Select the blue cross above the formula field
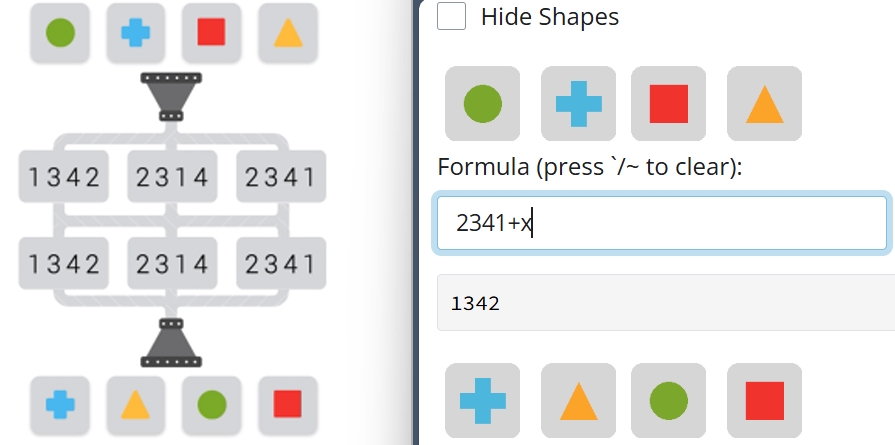 coord(578,104)
